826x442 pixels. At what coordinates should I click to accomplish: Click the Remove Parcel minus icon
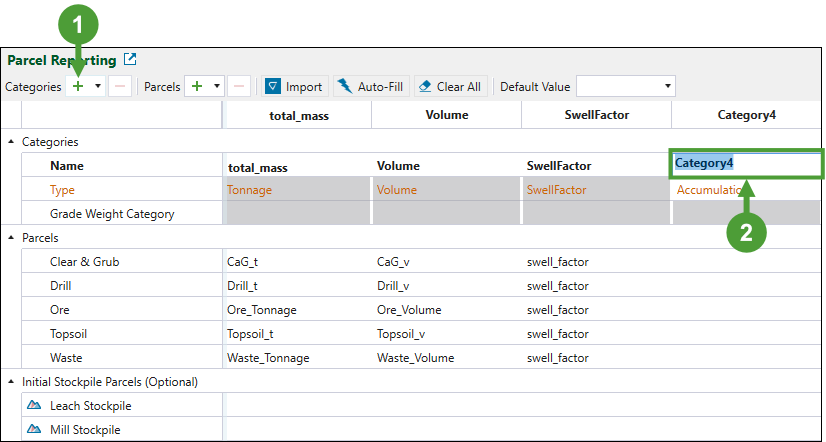point(239,87)
